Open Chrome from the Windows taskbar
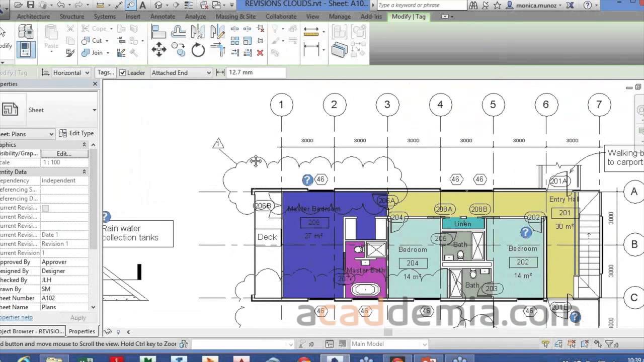This screenshot has width=644, height=362. [x=304, y=359]
